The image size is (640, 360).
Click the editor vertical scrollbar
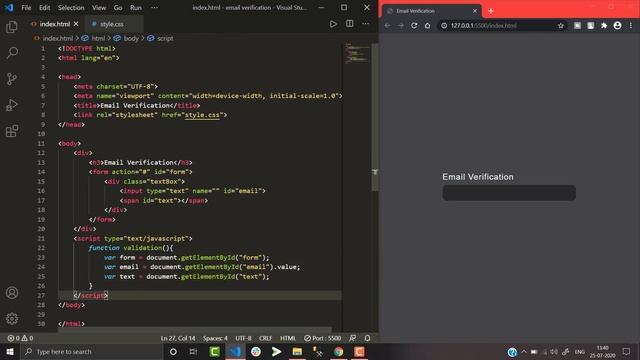375,117
